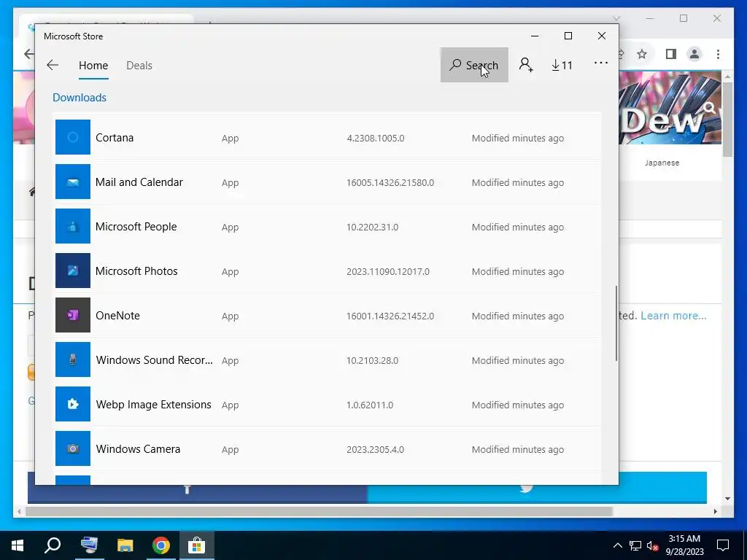Select the Webp Image Extensions app icon
Image resolution: width=747 pixels, height=560 pixels.
click(72, 404)
